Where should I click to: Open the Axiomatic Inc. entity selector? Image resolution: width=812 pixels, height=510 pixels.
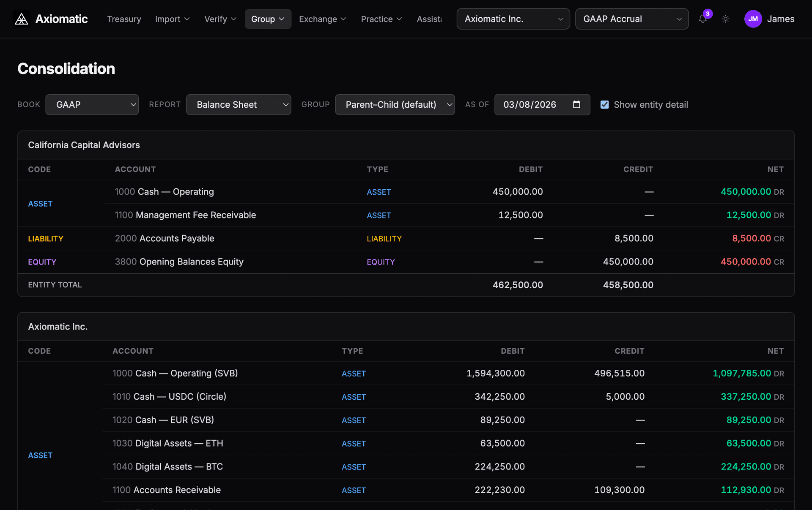[513, 19]
